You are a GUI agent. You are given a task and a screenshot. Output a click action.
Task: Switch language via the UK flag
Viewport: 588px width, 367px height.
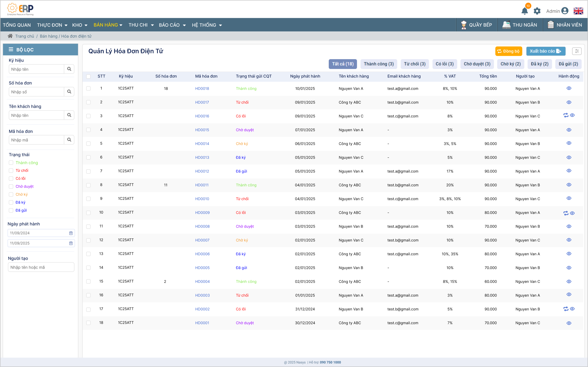pyautogui.click(x=578, y=11)
